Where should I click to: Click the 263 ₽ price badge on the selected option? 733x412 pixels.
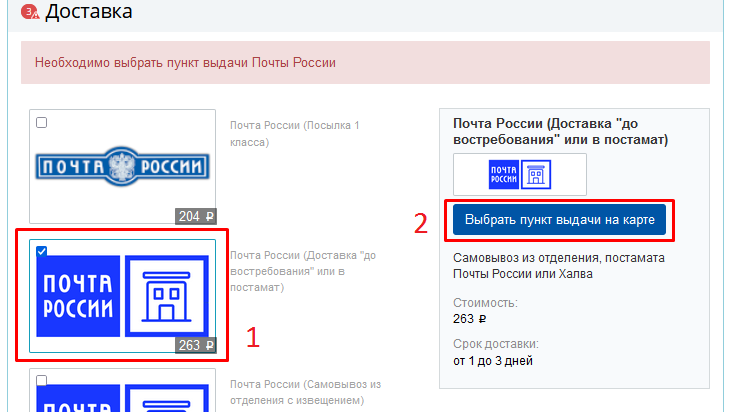(x=196, y=345)
